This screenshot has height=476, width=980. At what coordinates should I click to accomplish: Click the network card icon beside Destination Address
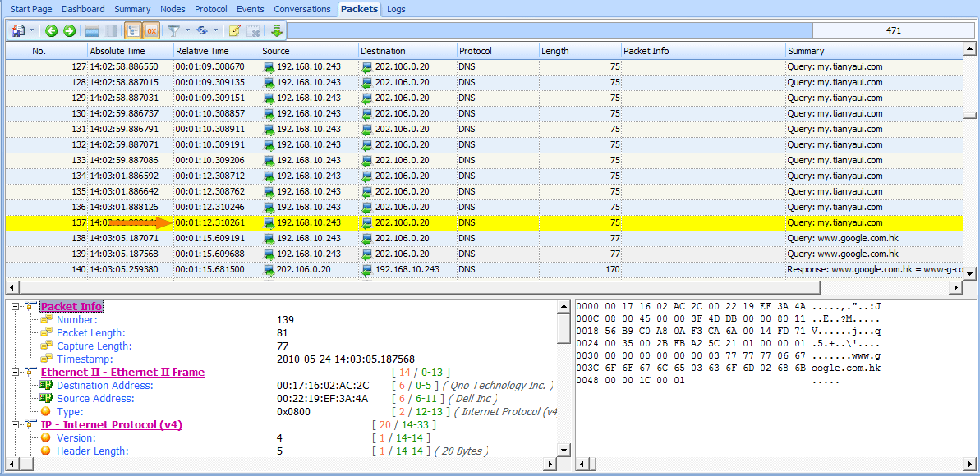[46, 386]
